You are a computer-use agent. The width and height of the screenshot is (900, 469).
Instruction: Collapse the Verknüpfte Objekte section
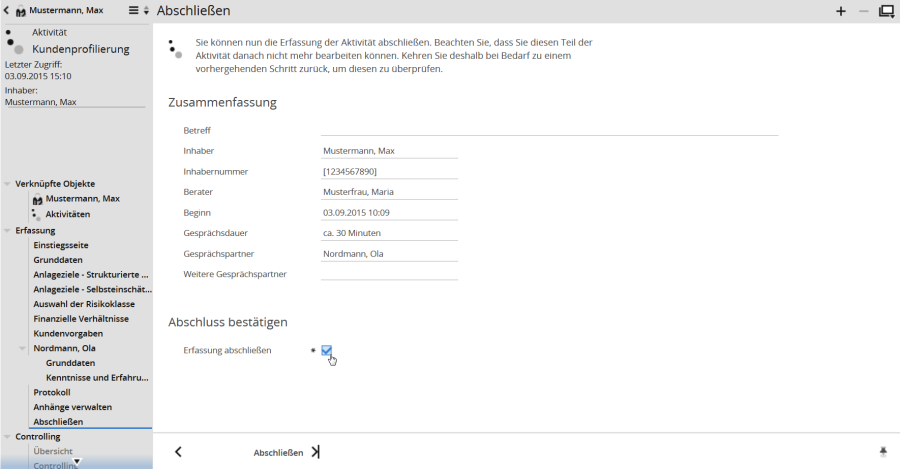tap(8, 184)
